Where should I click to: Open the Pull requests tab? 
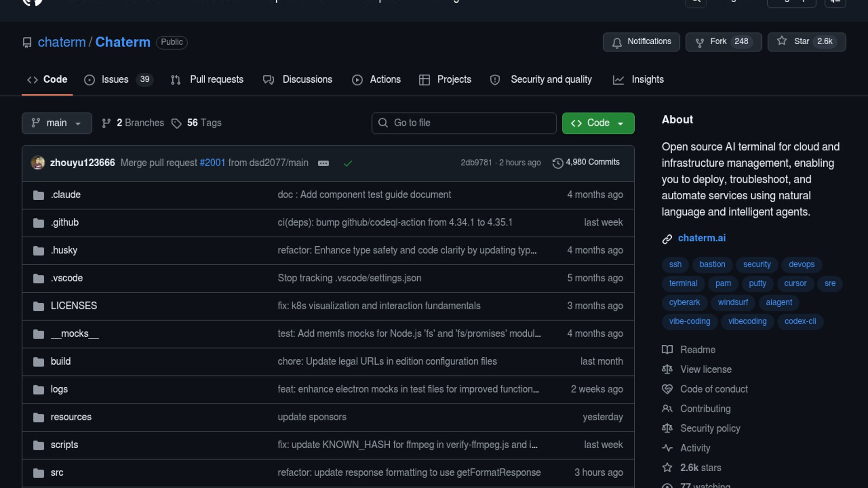[217, 80]
